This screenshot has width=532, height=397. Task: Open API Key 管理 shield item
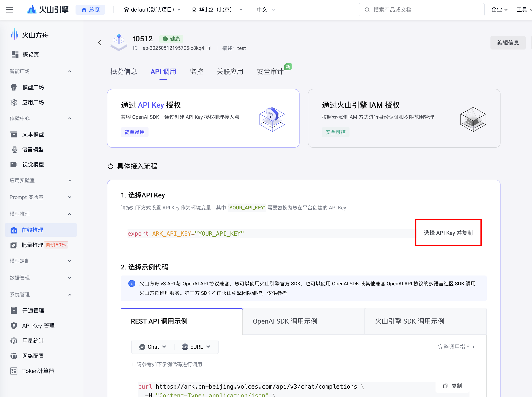coord(38,326)
